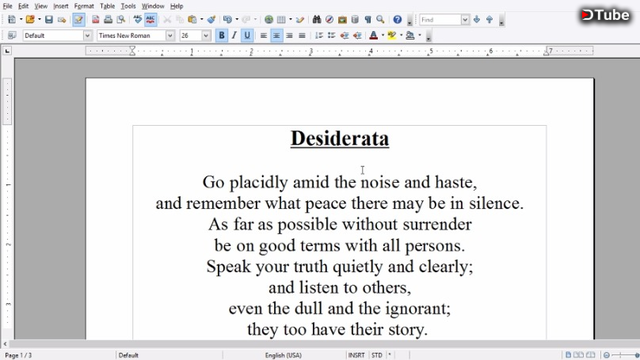Expand the font size 26 dropdown

click(206, 36)
